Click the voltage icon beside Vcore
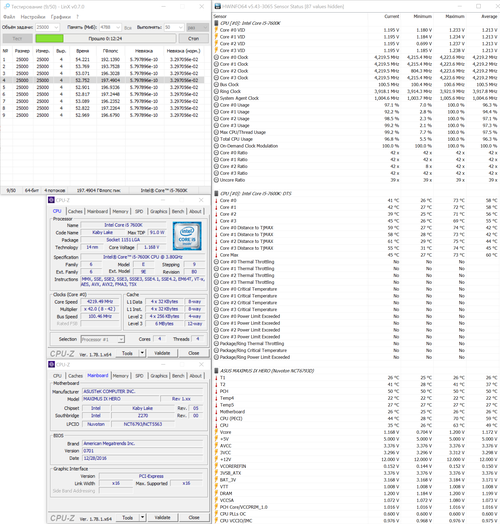The height and width of the screenshot is (524, 500). tap(216, 432)
